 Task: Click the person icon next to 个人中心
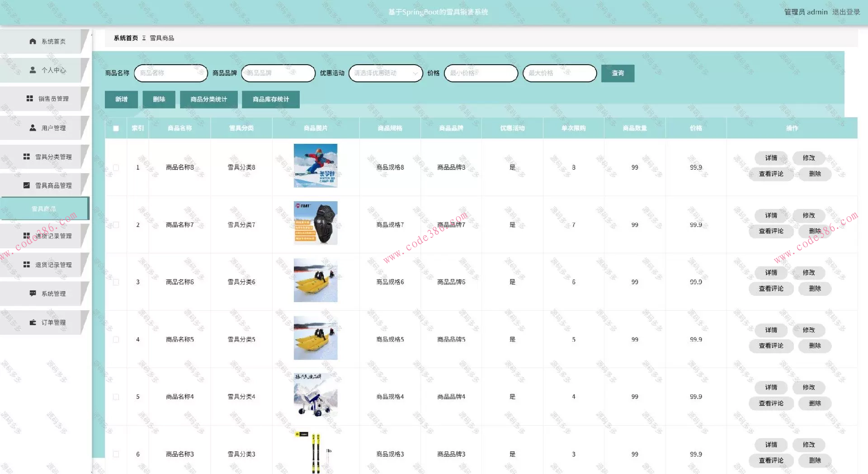pyautogui.click(x=33, y=70)
